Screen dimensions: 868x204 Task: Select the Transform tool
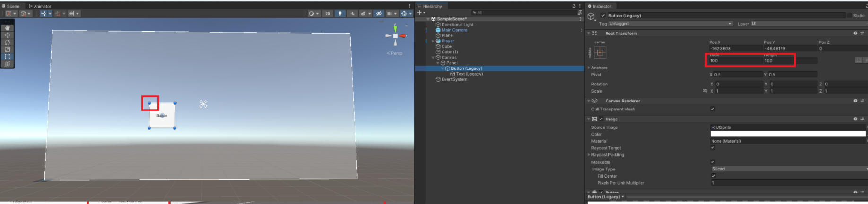7,64
